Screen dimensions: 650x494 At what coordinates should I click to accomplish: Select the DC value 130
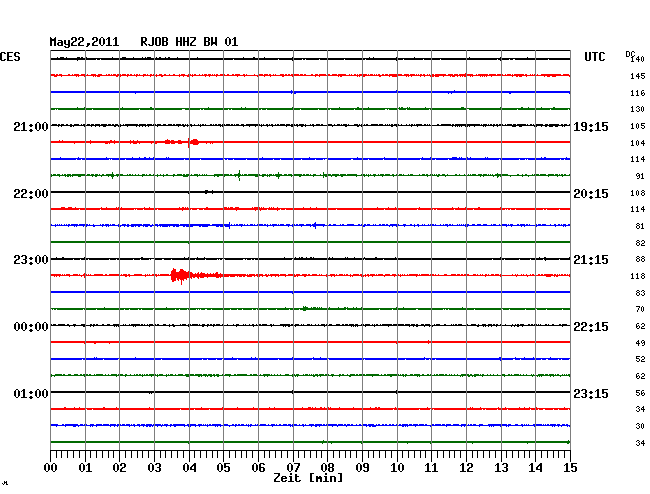click(638, 109)
